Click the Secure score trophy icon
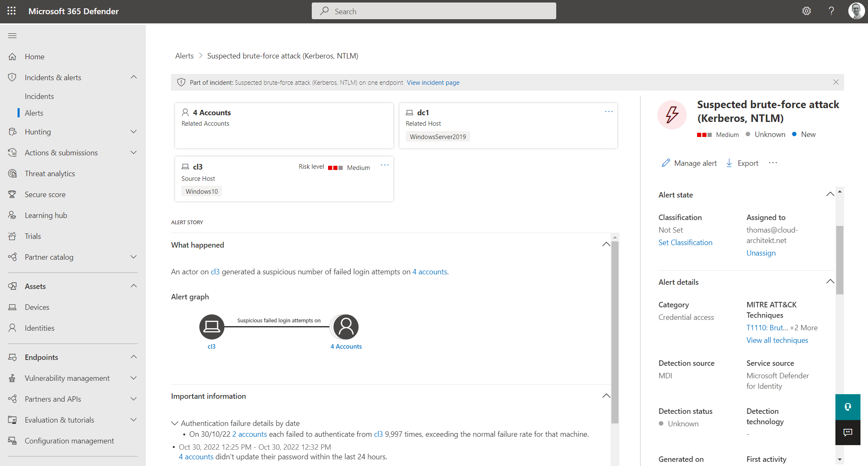Screen dimensions: 868x466 13,194
